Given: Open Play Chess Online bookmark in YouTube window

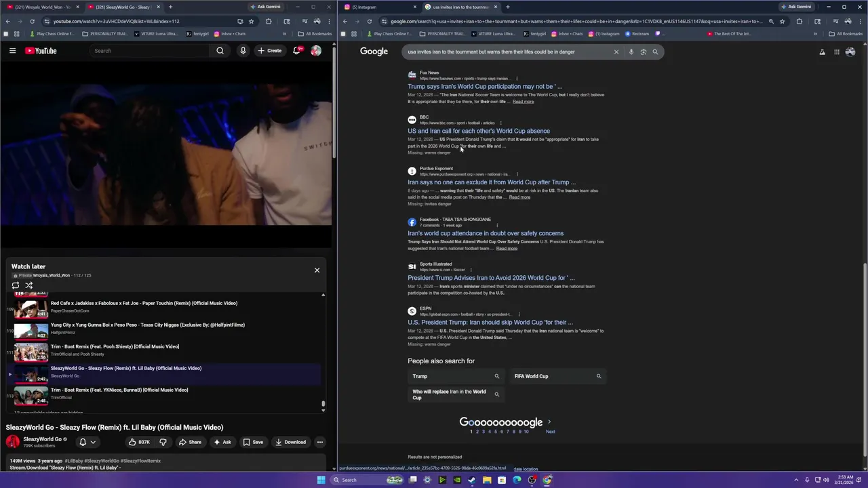Looking at the screenshot, I should 52,33.
